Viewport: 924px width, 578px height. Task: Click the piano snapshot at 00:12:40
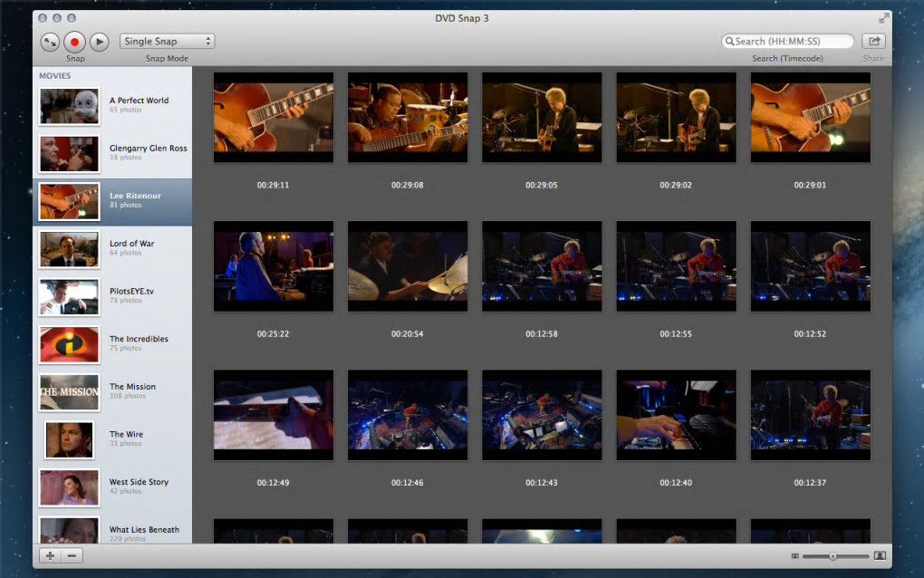(677, 416)
